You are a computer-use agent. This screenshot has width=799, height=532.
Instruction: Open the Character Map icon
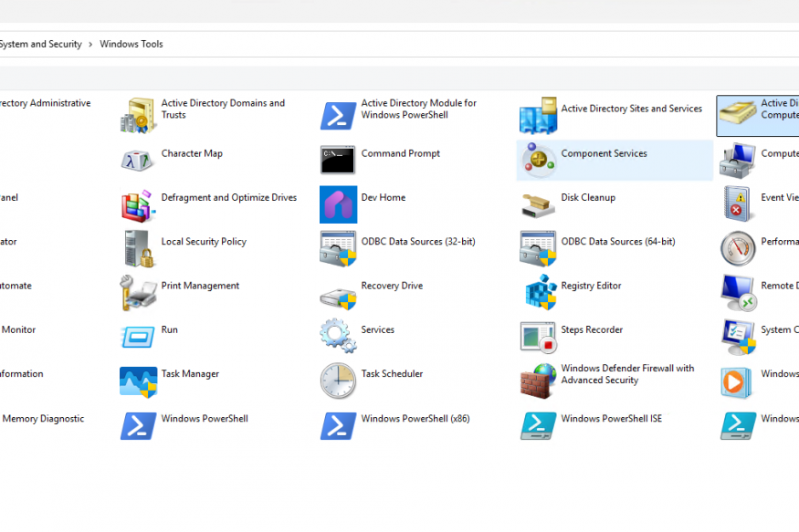[x=139, y=160]
